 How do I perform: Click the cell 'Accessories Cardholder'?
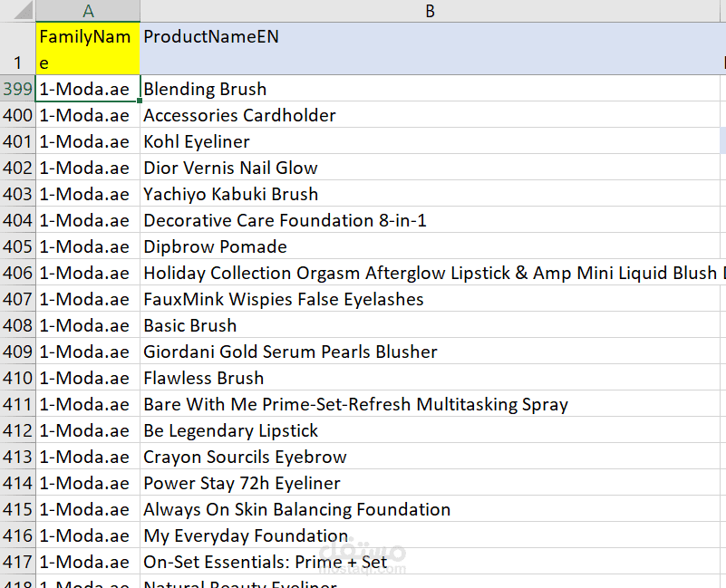(x=430, y=115)
